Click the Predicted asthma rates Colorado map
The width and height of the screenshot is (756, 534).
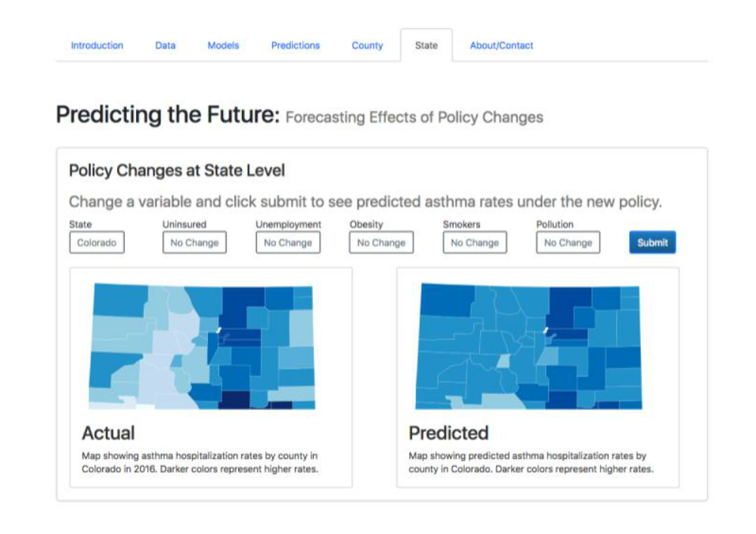(x=528, y=346)
